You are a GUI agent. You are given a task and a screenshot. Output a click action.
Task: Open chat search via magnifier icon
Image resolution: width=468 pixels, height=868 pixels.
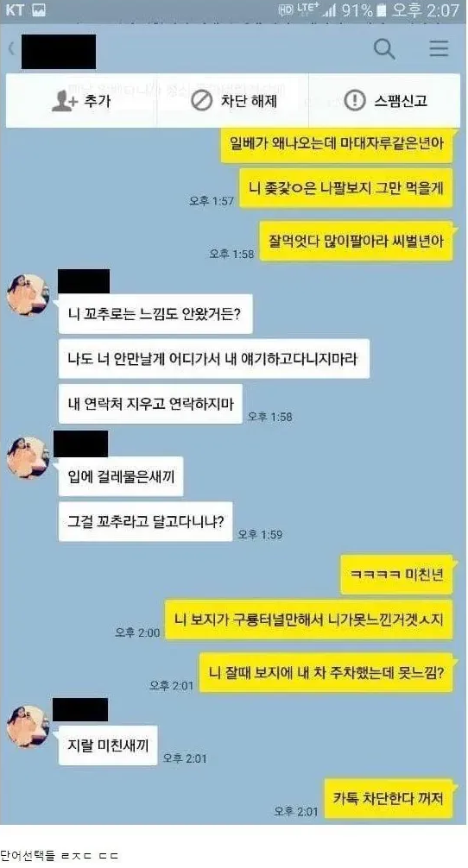tap(384, 48)
